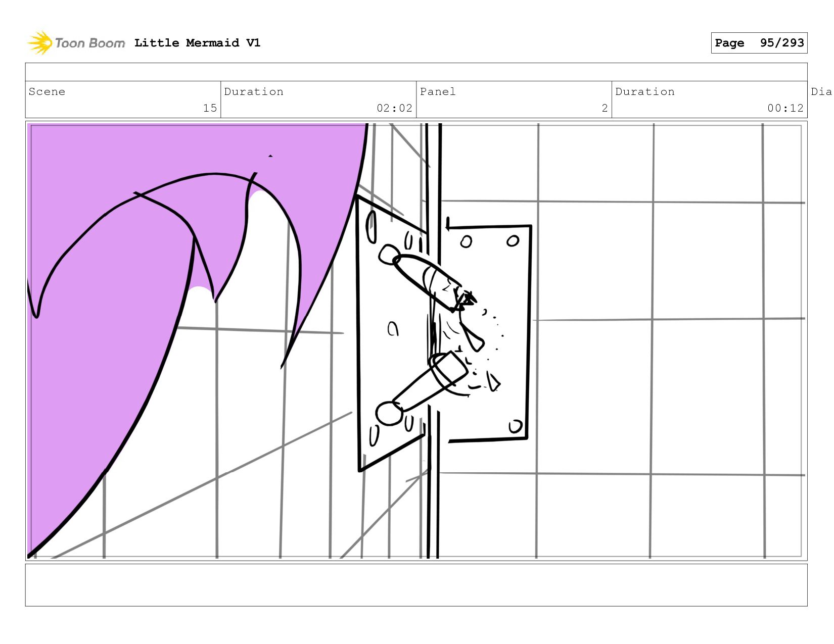Click the 'Scene' header label
Image resolution: width=834 pixels, height=644 pixels.
coord(47,91)
